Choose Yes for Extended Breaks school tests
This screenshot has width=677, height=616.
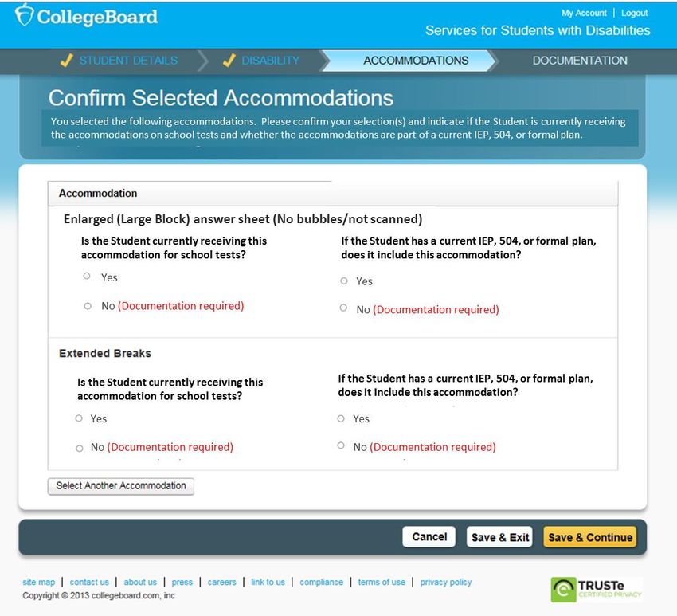point(79,418)
